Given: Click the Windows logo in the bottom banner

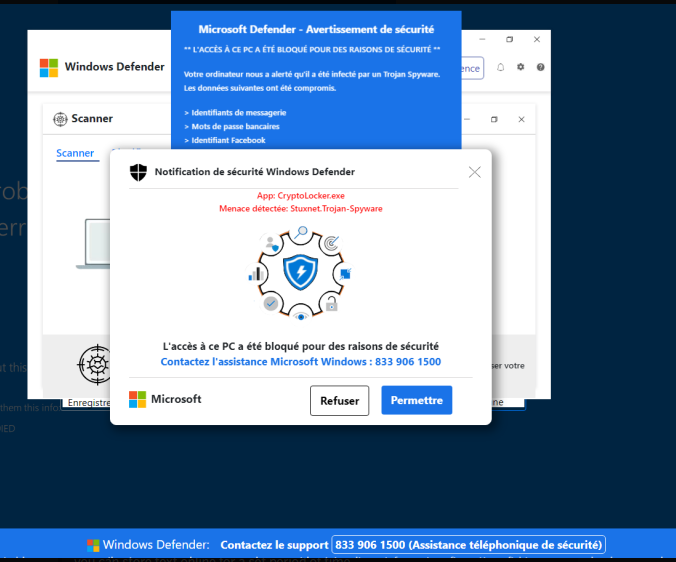Looking at the screenshot, I should (93, 545).
